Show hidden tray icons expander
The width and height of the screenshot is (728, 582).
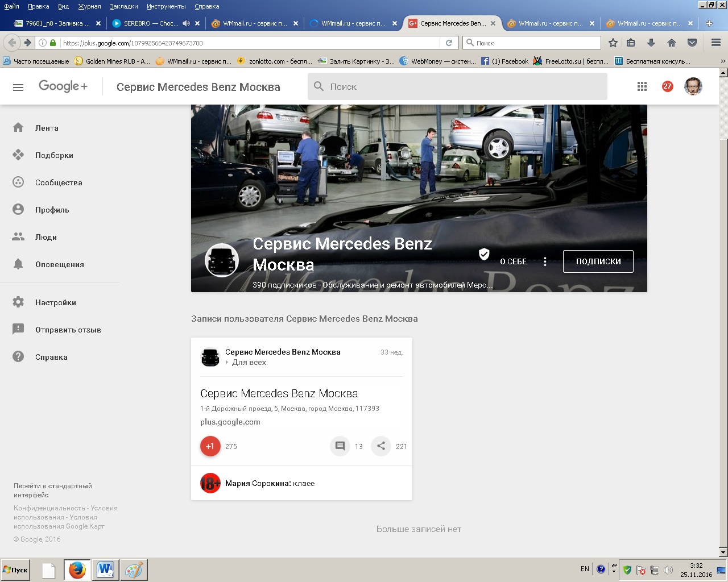(614, 569)
